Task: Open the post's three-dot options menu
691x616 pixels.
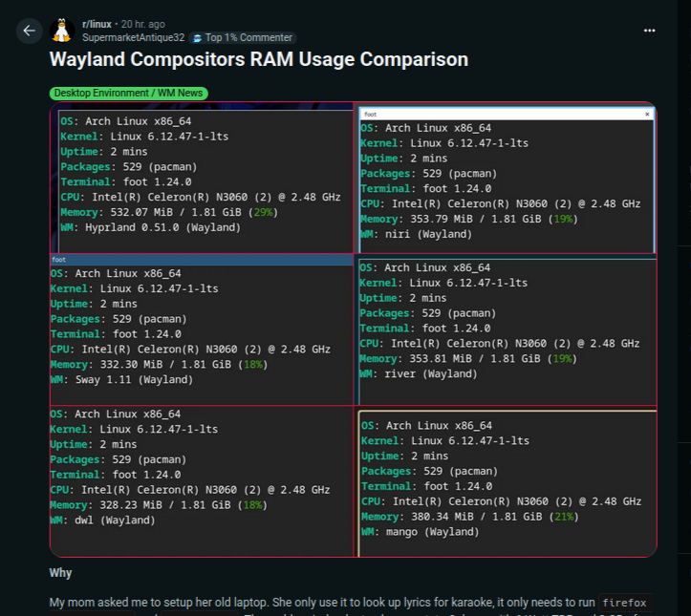Action: (649, 31)
